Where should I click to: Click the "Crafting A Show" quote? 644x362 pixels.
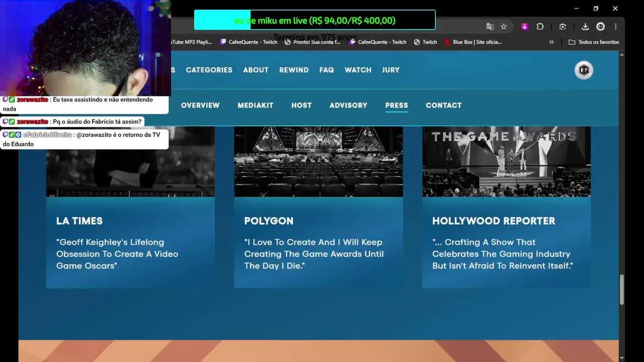point(503,254)
